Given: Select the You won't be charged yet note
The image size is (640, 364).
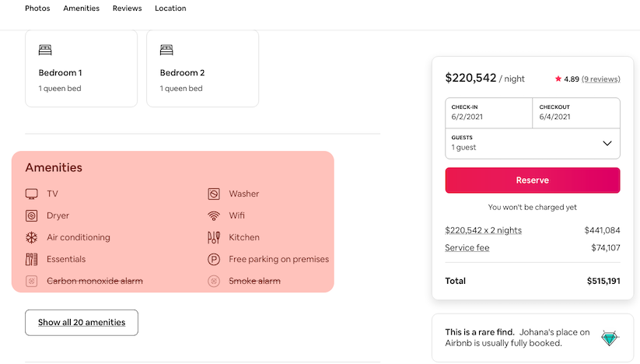Looking at the screenshot, I should [533, 208].
